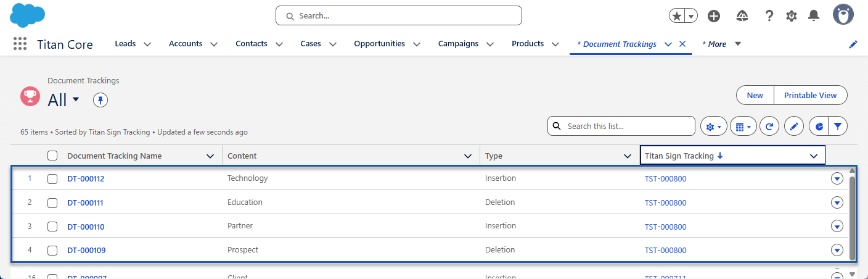This screenshot has height=279, width=868.
Task: Expand the Accounts tab dropdown
Action: (x=214, y=44)
